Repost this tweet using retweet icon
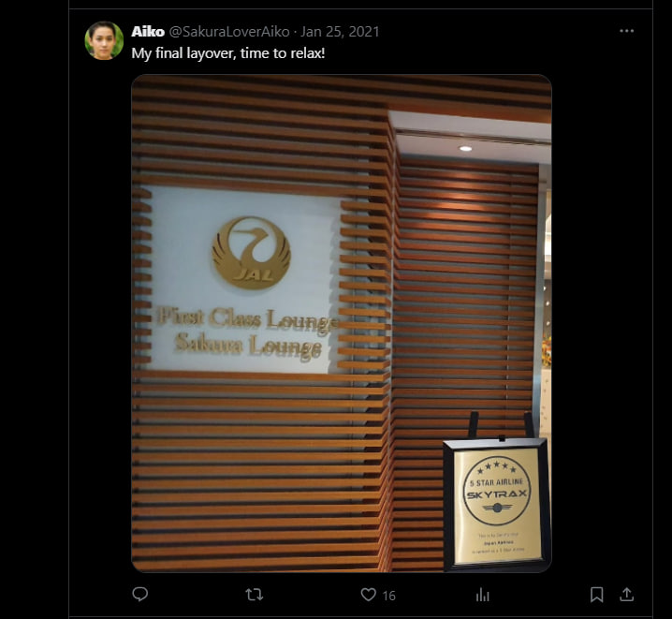 [x=255, y=595]
